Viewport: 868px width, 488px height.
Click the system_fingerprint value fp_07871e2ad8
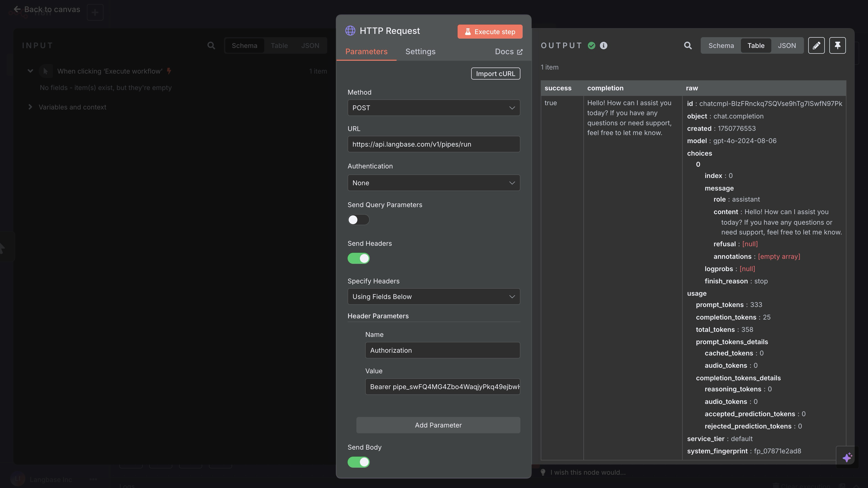(x=777, y=451)
